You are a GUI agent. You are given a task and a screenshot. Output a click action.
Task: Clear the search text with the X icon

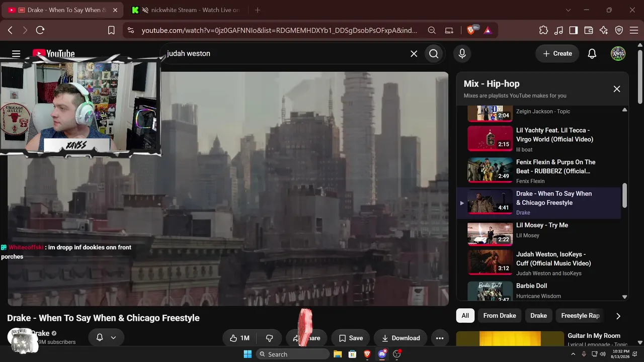point(414,54)
